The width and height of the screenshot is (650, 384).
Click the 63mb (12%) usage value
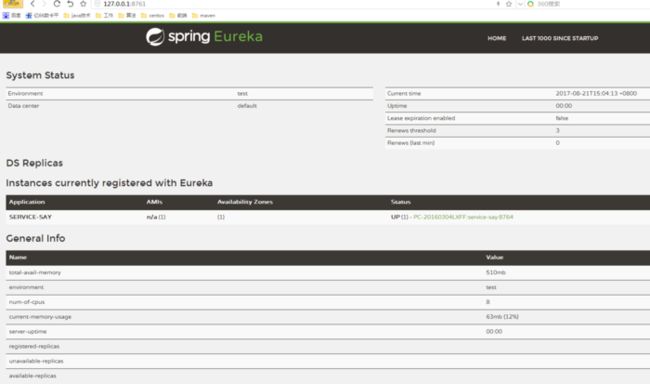pos(502,317)
